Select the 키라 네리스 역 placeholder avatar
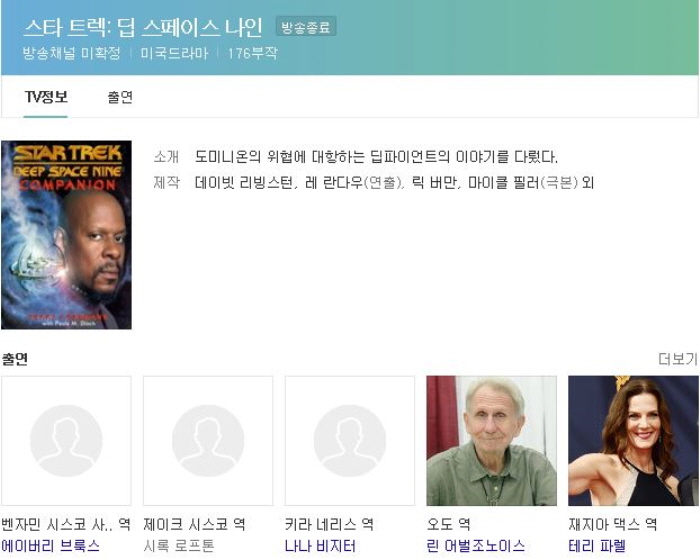This screenshot has width=700, height=559. (x=350, y=441)
